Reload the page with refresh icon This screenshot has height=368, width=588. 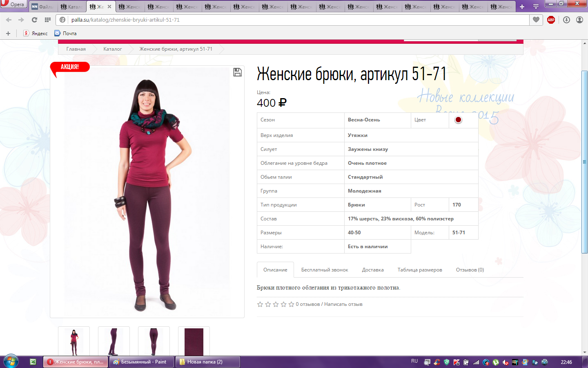[34, 20]
